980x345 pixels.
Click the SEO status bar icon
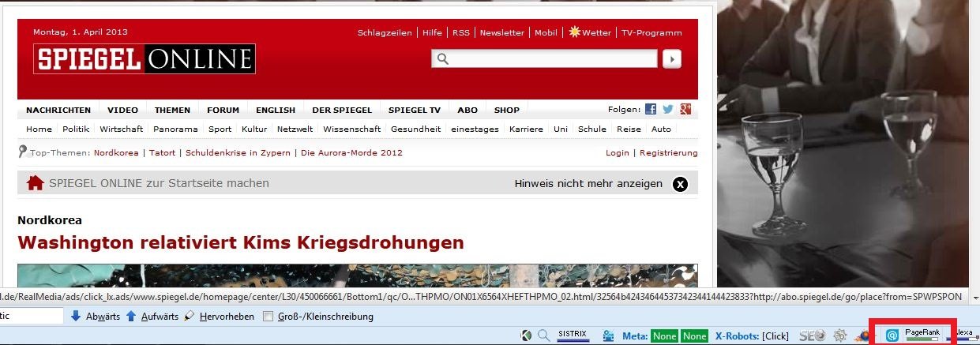pos(813,336)
